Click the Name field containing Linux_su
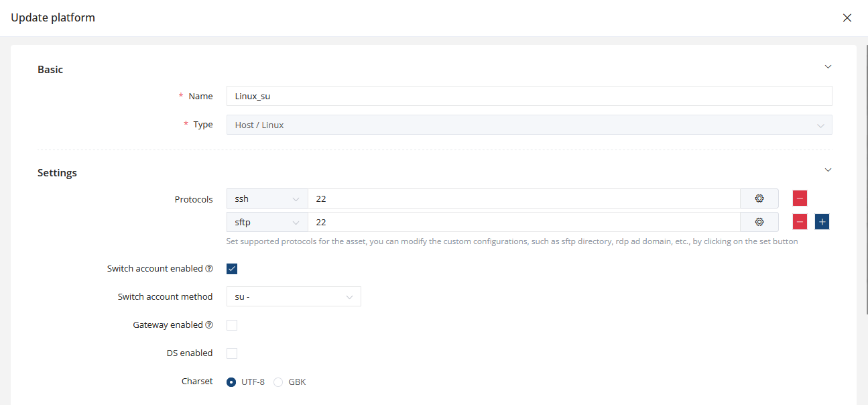 tap(529, 96)
